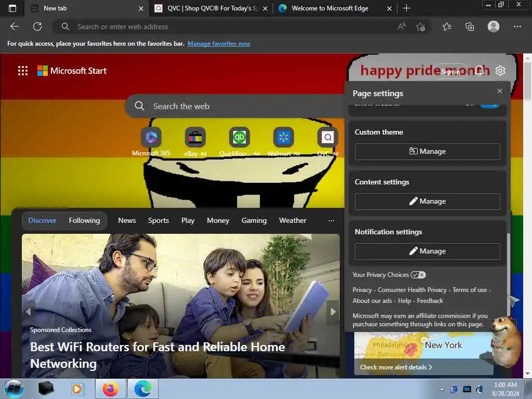This screenshot has height=399, width=532.
Task: Open the Sports feed category
Action: 158,220
